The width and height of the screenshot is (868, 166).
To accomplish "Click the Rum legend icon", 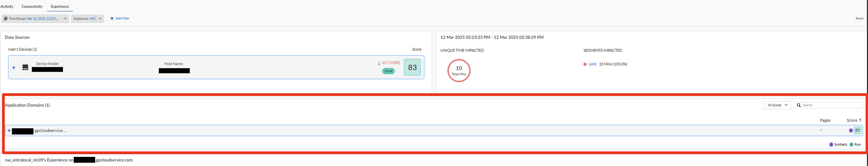I will click(x=851, y=144).
